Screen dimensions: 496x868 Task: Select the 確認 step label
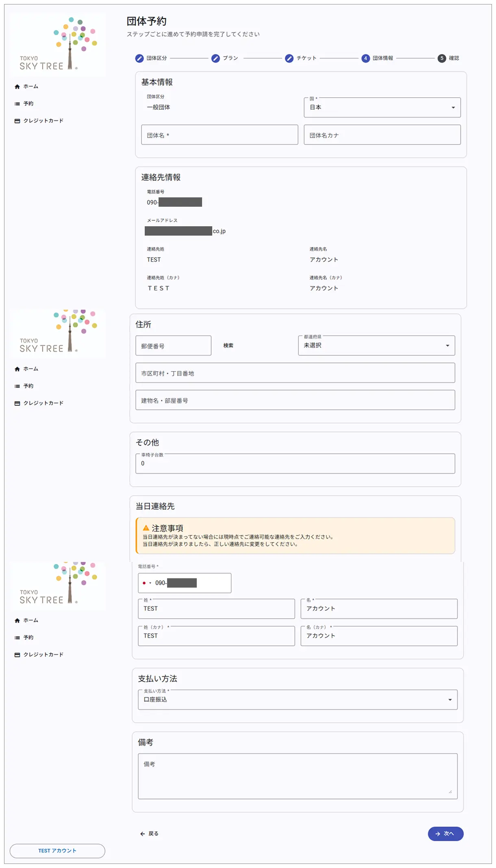[454, 58]
